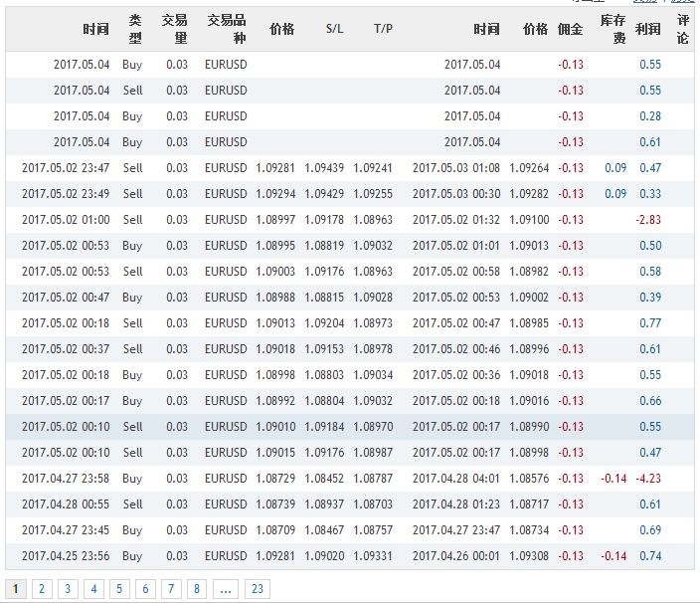Click swap value 0.09 in 23:47 row
The width and height of the screenshot is (700, 603).
point(615,168)
